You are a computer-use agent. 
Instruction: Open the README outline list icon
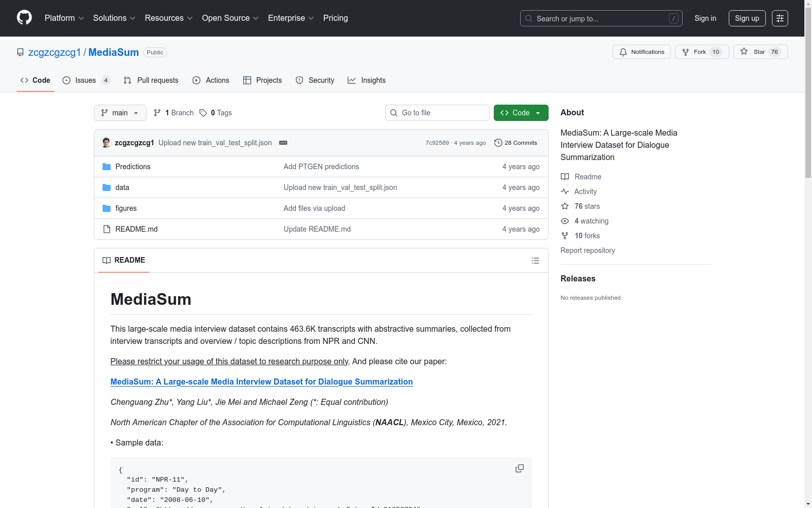click(x=535, y=261)
